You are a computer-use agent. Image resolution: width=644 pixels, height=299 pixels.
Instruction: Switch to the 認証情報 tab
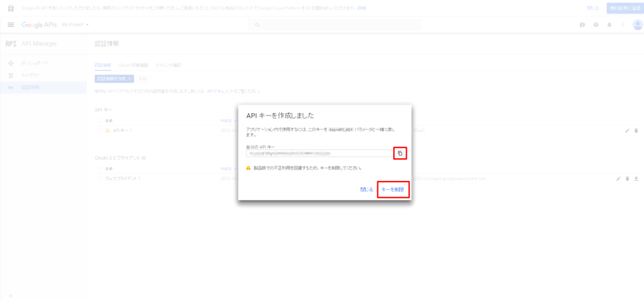(103, 65)
